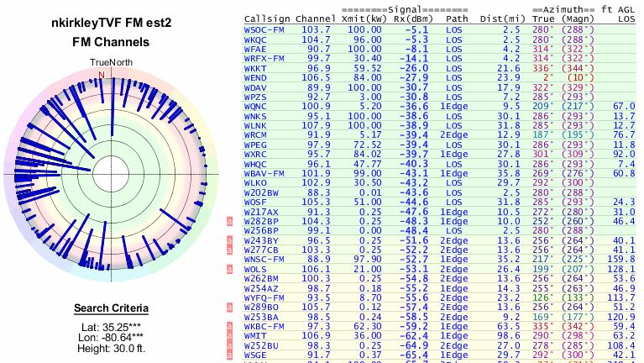644x363 pixels.
Task: Select the red 'a' icon next to WMIT
Action: [228, 336]
